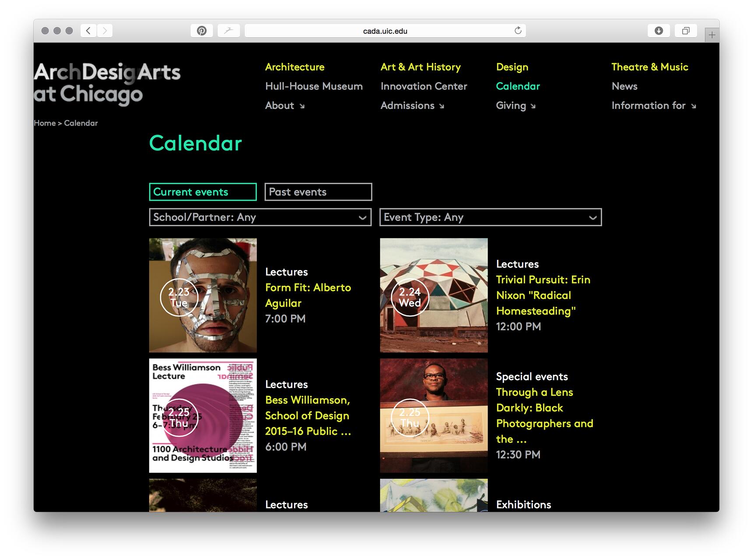Click the show tabs overview icon

point(686,31)
